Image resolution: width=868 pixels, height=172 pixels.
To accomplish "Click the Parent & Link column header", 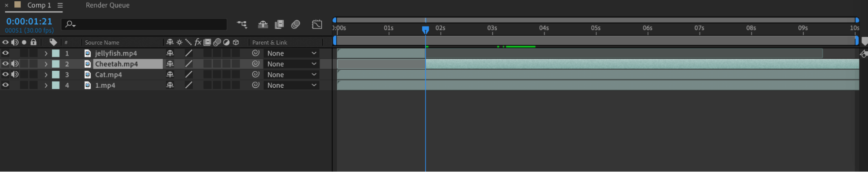I will pyautogui.click(x=270, y=42).
